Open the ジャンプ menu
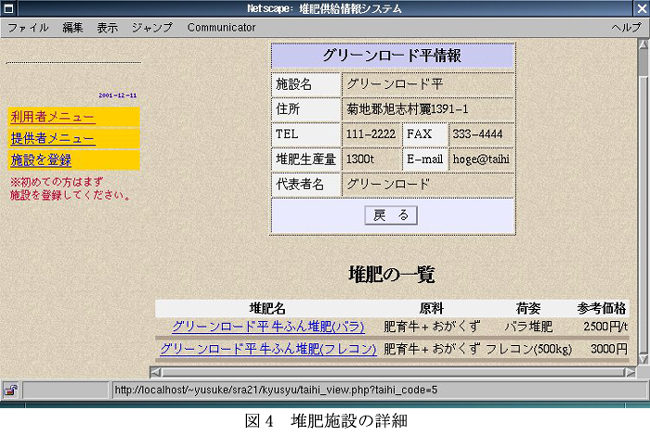Viewport: 650px width, 436px height. pyautogui.click(x=152, y=27)
